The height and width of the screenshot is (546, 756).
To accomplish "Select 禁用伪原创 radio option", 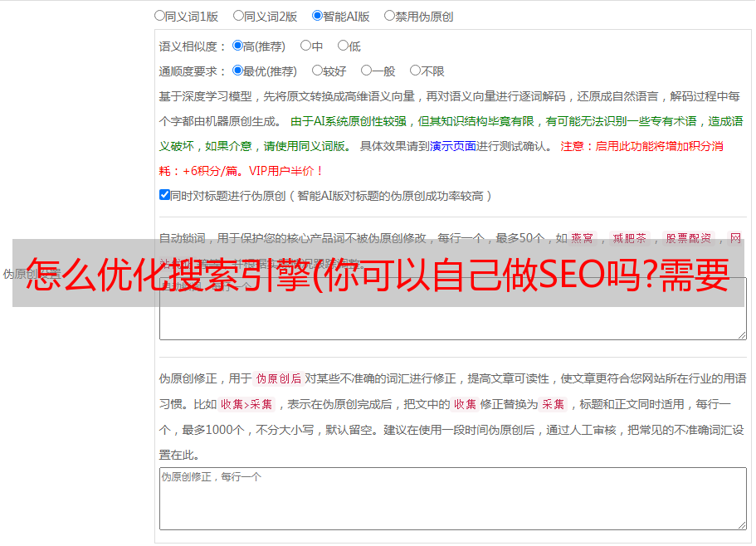I will (389, 16).
